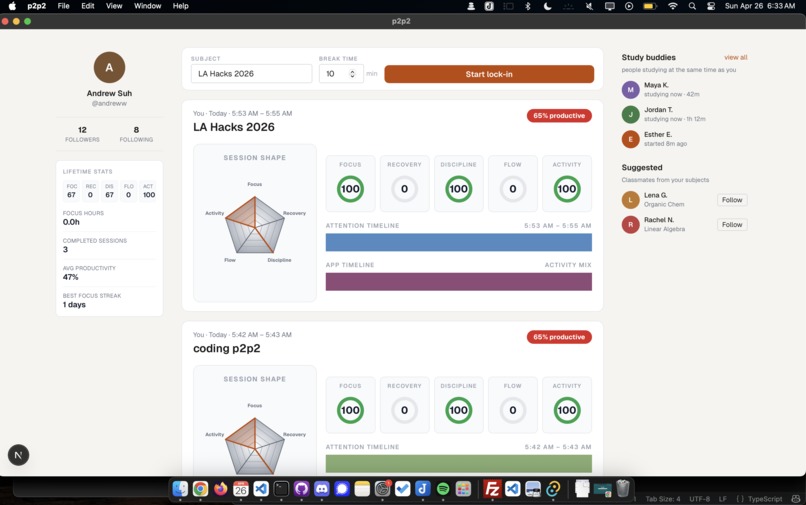The width and height of the screenshot is (806, 505).
Task: Click Andrew Suh's profile avatar
Action: click(x=109, y=67)
